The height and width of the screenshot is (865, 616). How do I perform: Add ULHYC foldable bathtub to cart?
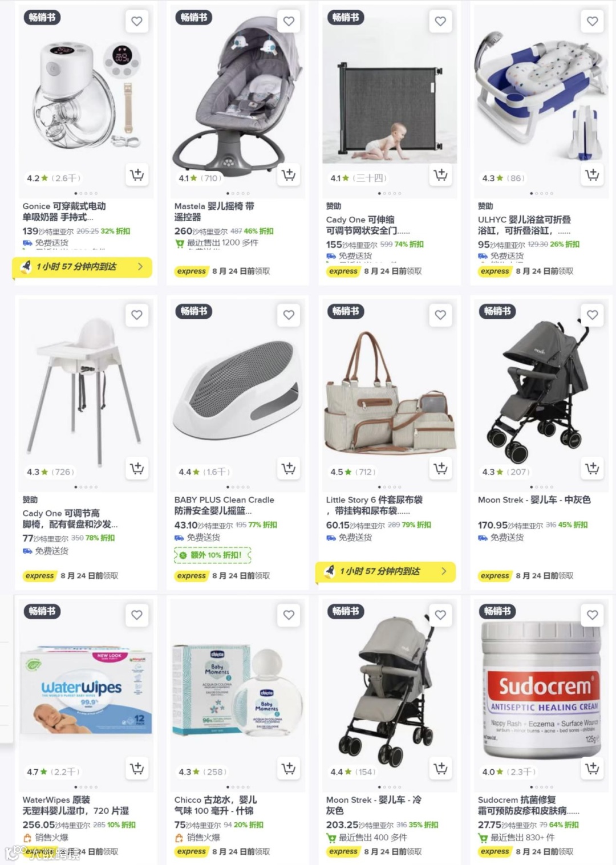592,175
